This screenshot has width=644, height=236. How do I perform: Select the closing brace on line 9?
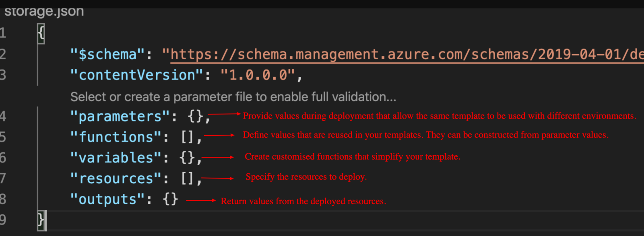[x=41, y=220]
